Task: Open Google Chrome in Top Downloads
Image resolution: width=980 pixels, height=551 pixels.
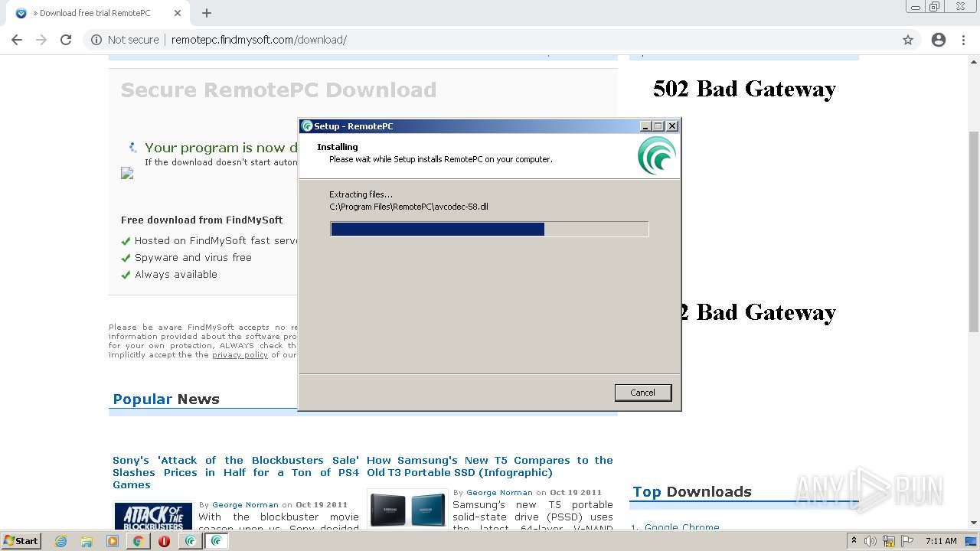Action: [x=681, y=527]
